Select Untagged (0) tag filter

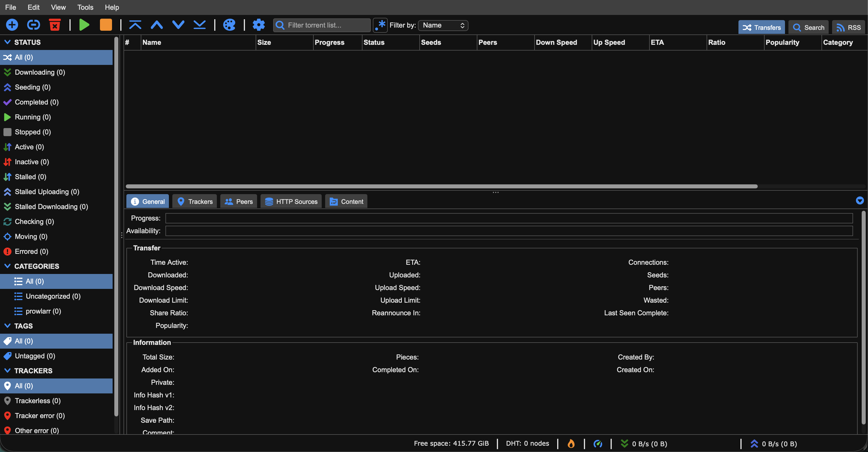coord(56,356)
